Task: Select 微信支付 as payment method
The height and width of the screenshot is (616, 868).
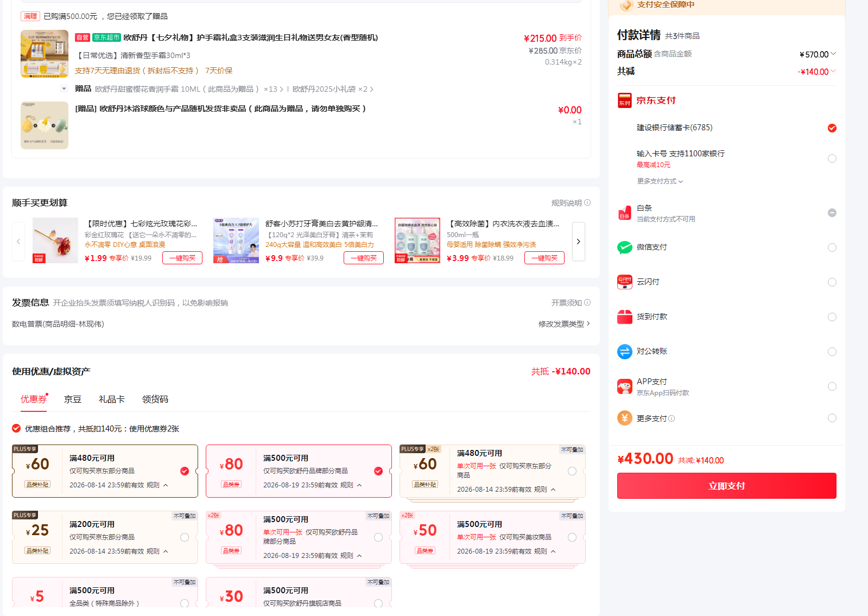Action: tap(832, 247)
